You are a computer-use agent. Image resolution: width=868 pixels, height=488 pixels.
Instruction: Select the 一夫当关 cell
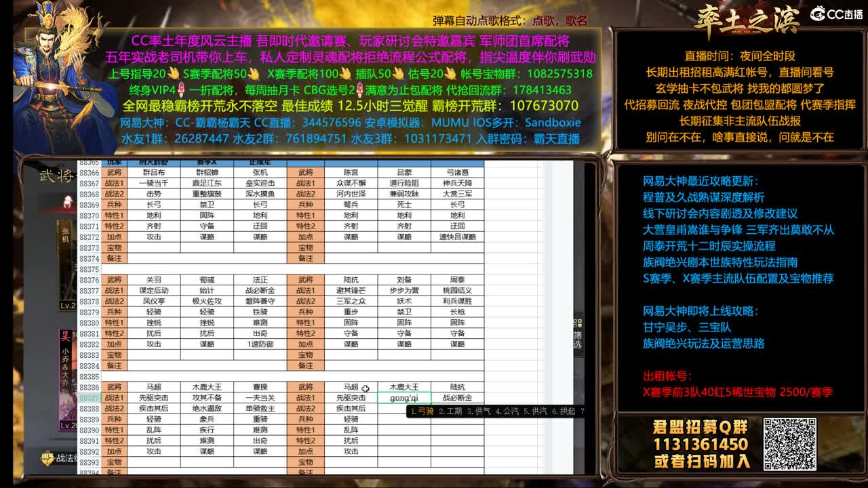coord(260,398)
